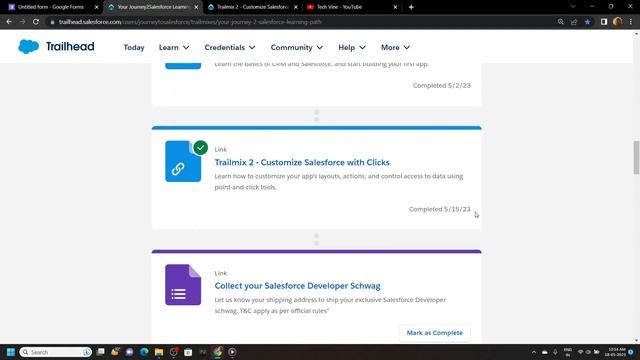Image resolution: width=640 pixels, height=360 pixels.
Task: Click the ENG language indicator in tray
Action: tap(567, 352)
